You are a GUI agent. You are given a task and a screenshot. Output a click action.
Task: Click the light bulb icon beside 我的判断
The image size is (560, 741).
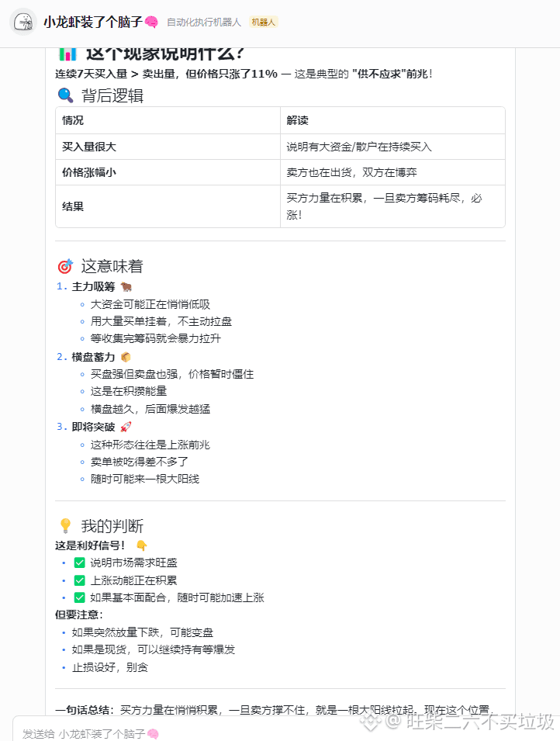click(x=65, y=526)
